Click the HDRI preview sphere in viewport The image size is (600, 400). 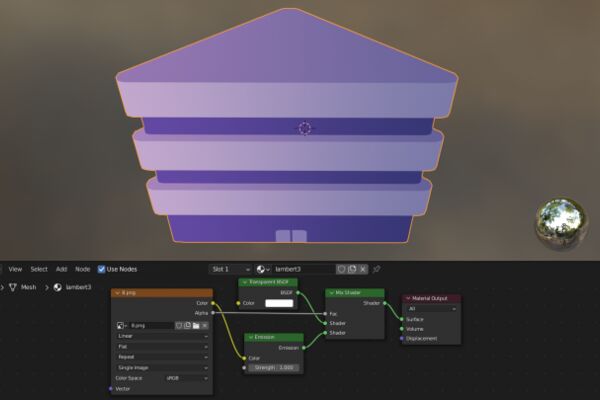pos(561,223)
